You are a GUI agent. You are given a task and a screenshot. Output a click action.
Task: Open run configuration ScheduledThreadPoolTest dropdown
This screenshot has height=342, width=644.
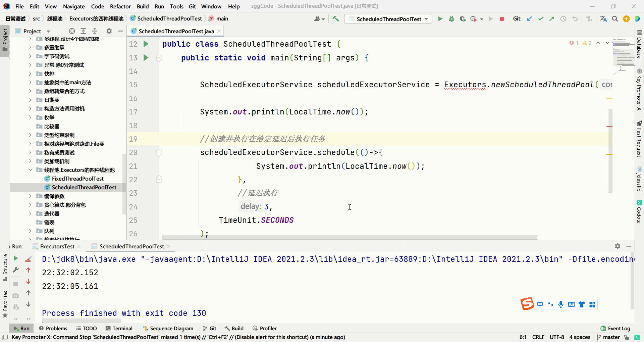click(x=388, y=19)
